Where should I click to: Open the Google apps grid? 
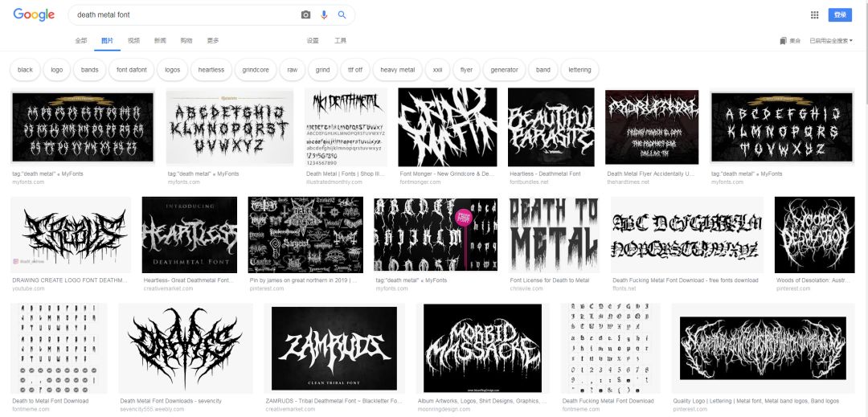tap(814, 15)
